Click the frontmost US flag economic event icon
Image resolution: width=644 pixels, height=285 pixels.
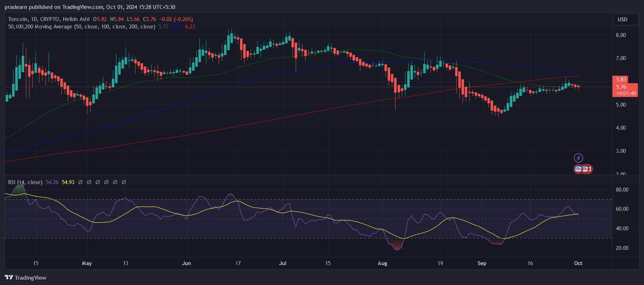click(578, 169)
